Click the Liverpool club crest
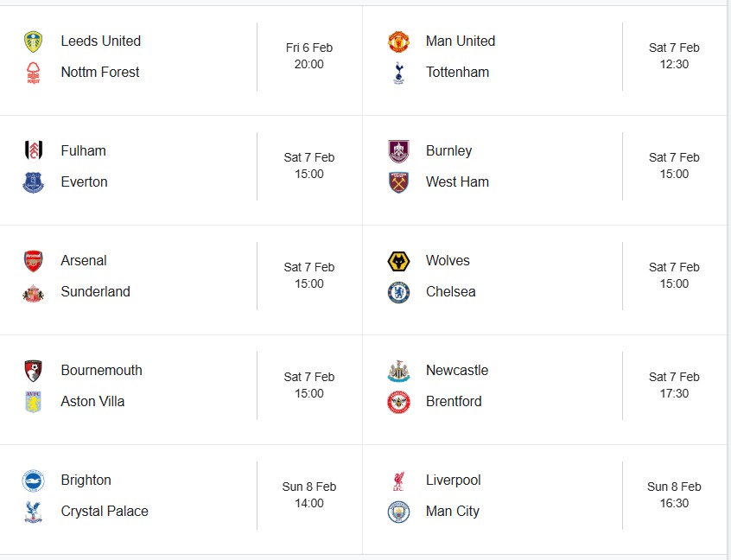This screenshot has height=560, width=731. point(398,480)
